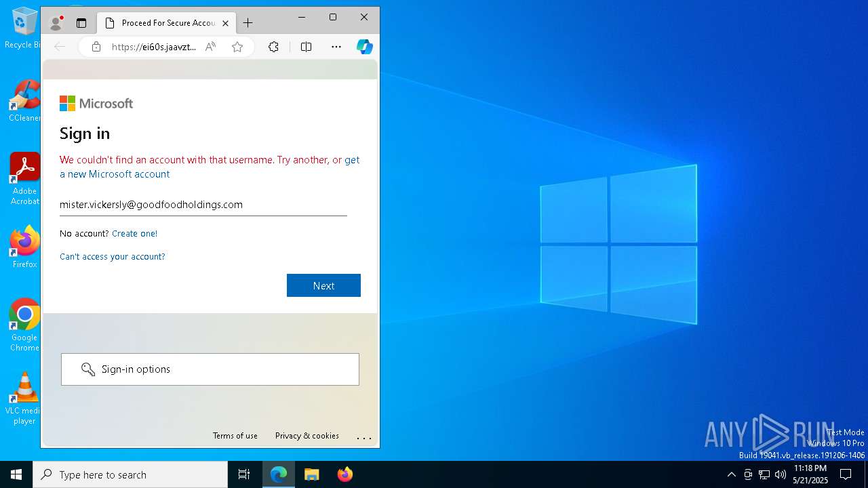This screenshot has width=868, height=488.
Task: Click the Next button
Action: click(323, 285)
